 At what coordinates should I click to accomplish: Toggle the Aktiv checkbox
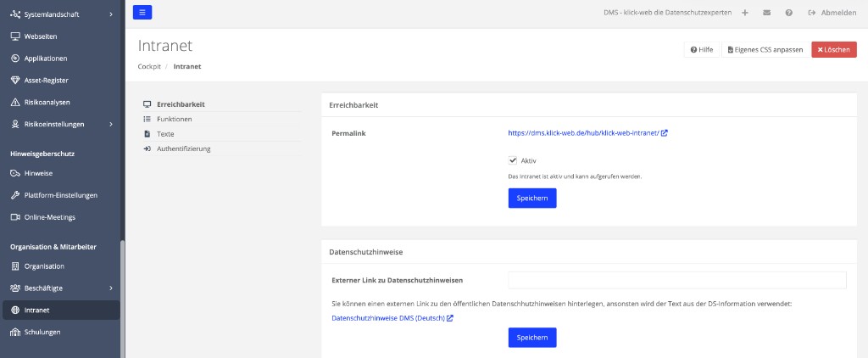click(513, 160)
